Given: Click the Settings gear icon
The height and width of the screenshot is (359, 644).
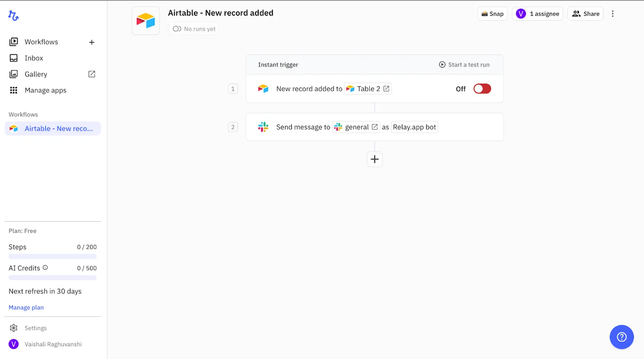Looking at the screenshot, I should point(14,328).
